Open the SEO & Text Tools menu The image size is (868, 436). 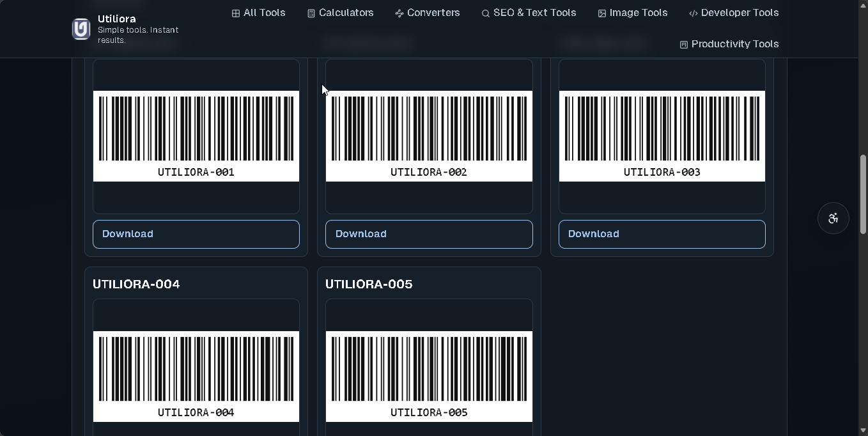[x=529, y=13]
